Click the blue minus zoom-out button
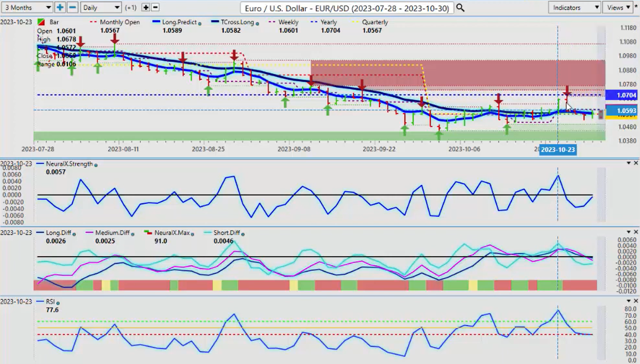The image size is (640, 364). pyautogui.click(x=73, y=8)
